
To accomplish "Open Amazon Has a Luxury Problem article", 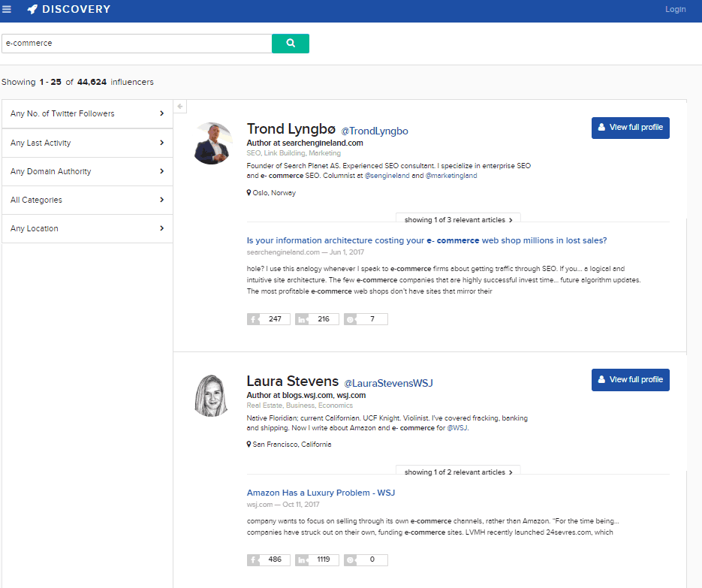I will pos(321,493).
